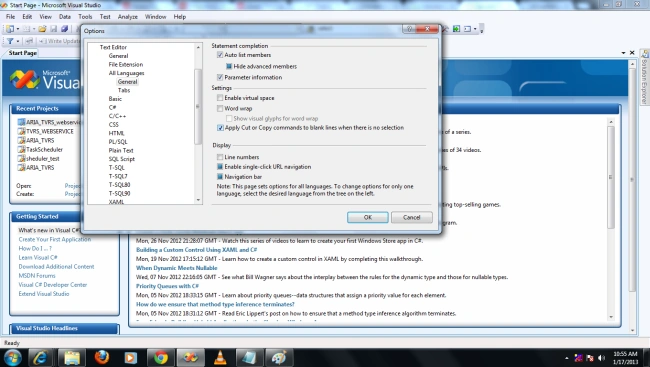Click the help question mark in Options dialog
650x367 pixels.
pyautogui.click(x=409, y=29)
